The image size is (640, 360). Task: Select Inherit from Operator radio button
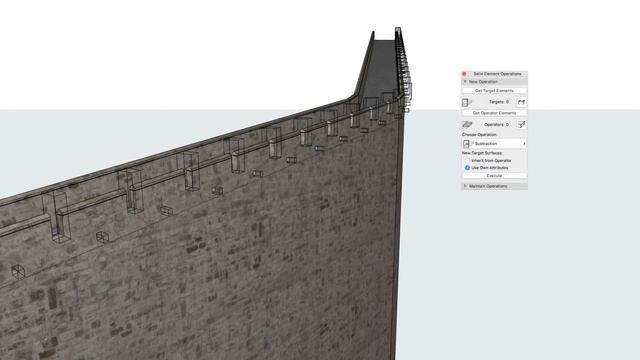pyautogui.click(x=467, y=161)
